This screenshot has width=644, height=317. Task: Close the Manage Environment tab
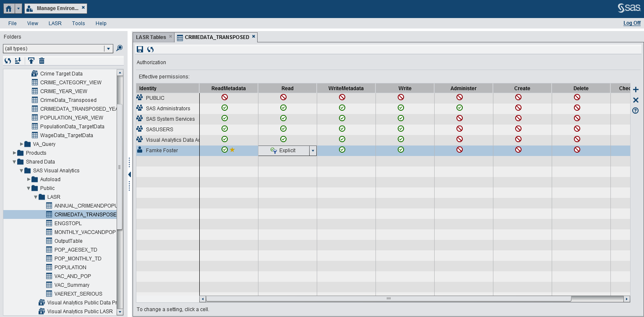click(x=83, y=8)
